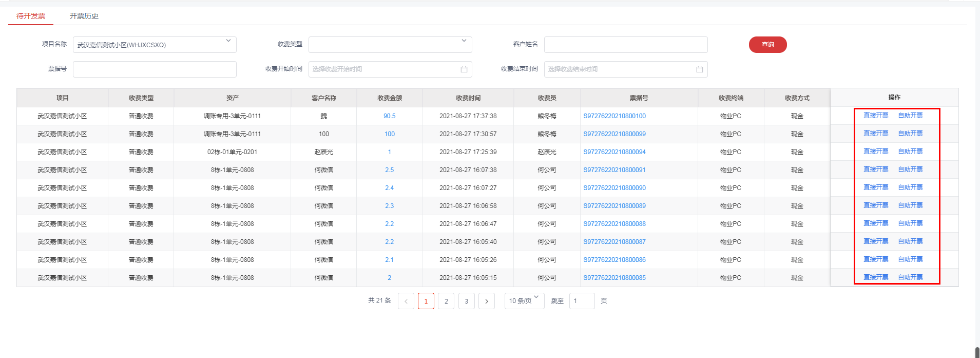
Task: Select 待开发票 tab
Action: click(x=31, y=16)
